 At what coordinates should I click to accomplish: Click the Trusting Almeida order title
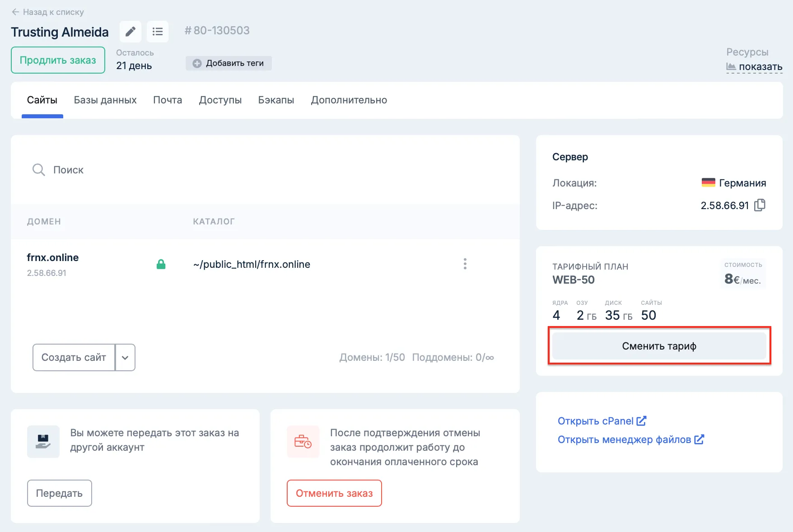[60, 32]
